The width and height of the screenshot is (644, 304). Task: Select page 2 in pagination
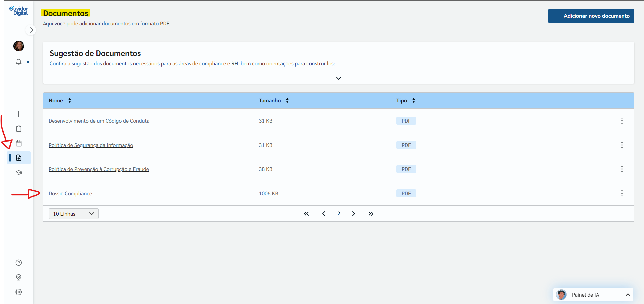coord(339,214)
